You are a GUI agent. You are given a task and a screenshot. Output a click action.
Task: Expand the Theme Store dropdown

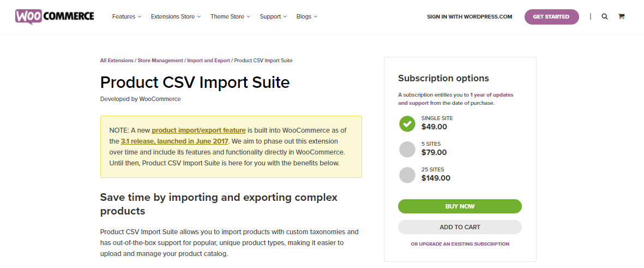[x=230, y=17]
